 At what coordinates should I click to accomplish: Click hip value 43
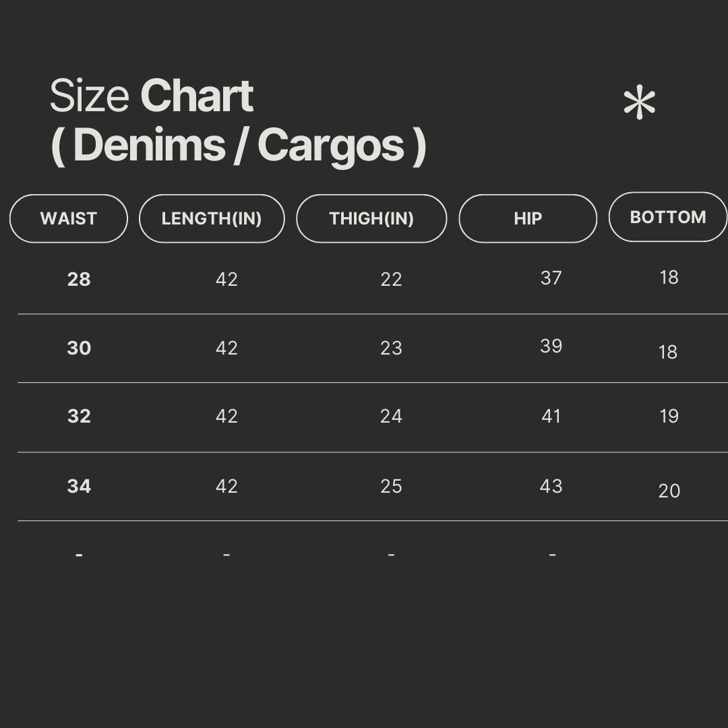point(551,486)
